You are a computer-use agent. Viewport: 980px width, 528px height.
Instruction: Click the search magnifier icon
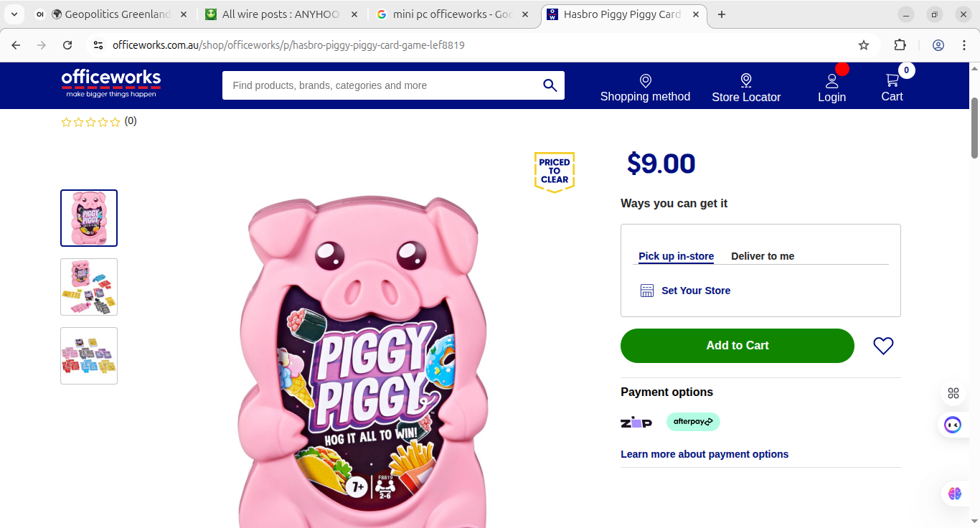550,85
